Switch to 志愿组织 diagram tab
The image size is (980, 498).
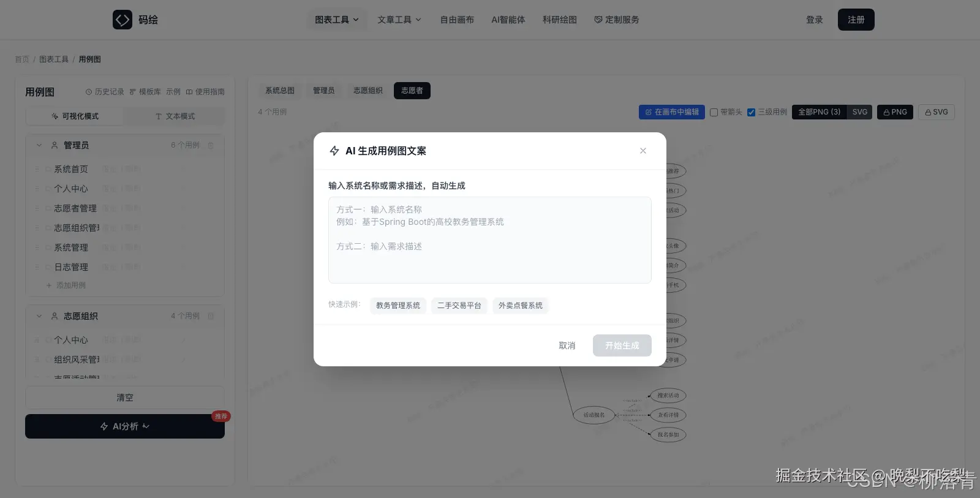click(368, 91)
